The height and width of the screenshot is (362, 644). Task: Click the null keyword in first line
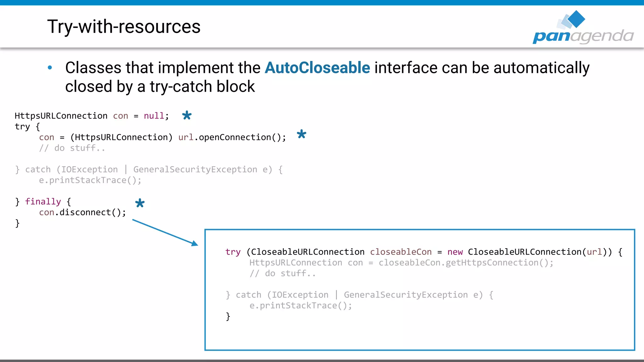[x=154, y=116]
